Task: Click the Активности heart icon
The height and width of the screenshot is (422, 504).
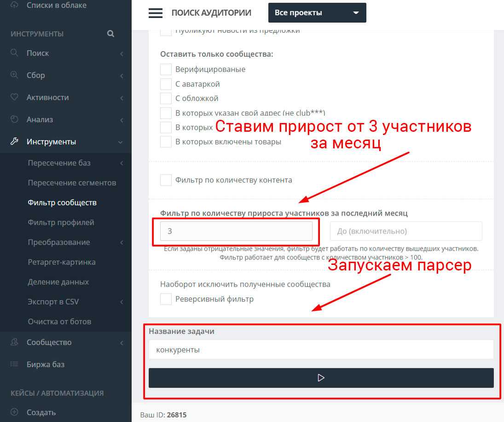Action: point(14,97)
